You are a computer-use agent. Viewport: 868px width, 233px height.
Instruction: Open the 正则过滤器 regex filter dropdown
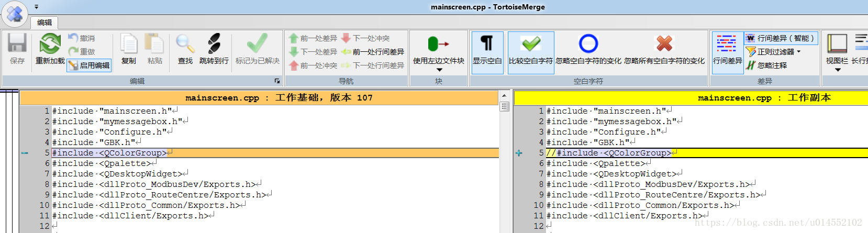(x=773, y=52)
